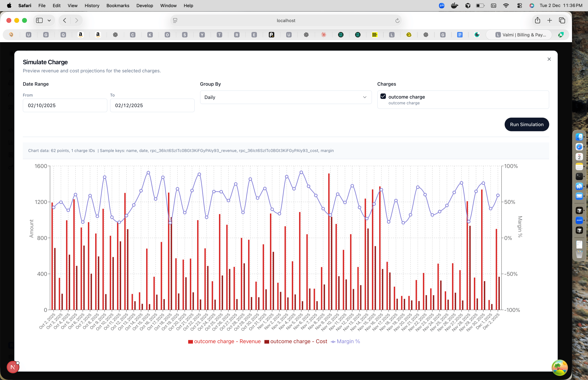
Task: Switch to Valmi Billing & Pay tab
Action: click(x=519, y=35)
